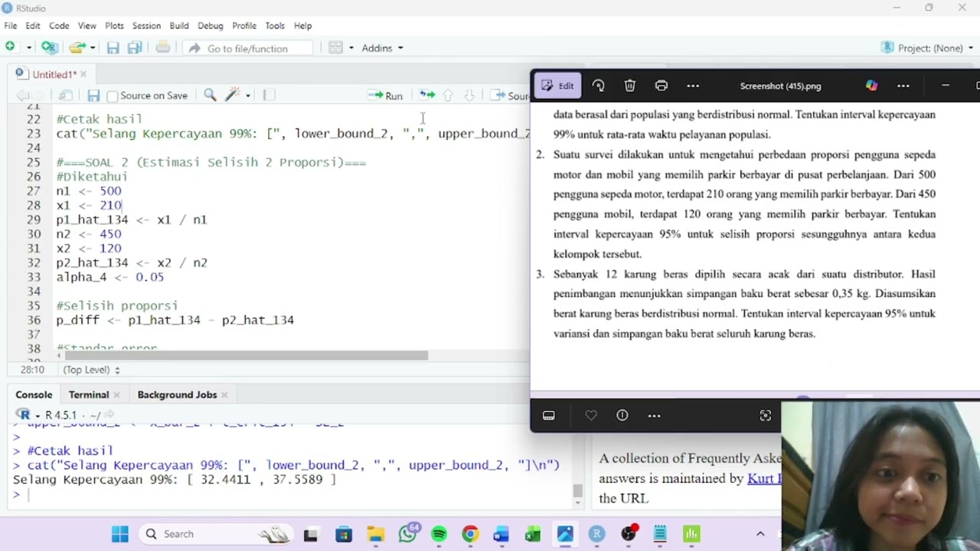Viewport: 980px width, 551px height.
Task: Open filmstrip icon at Photos bottom bar
Action: point(548,416)
